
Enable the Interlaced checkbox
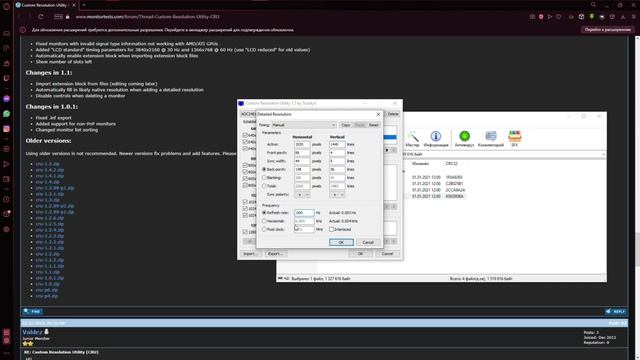click(x=331, y=229)
